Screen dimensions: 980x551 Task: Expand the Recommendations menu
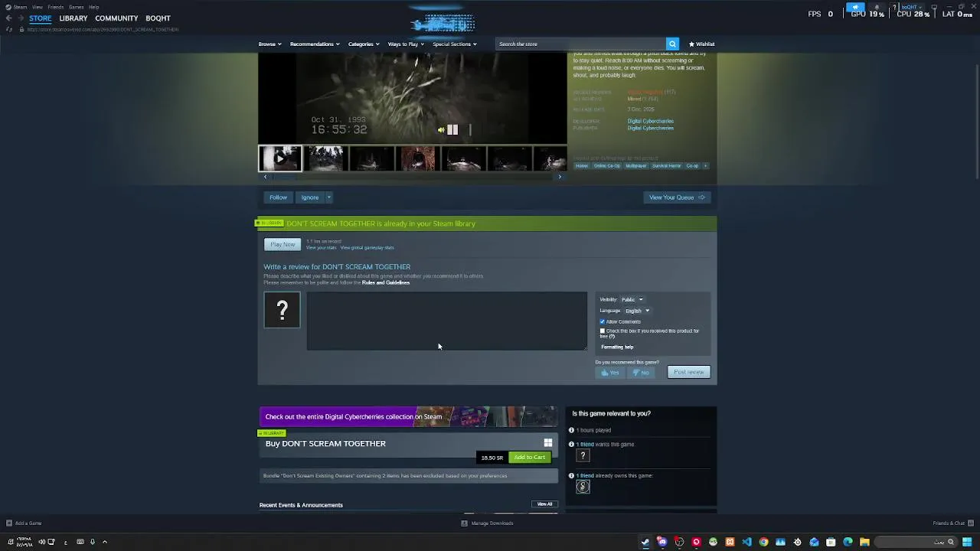314,44
